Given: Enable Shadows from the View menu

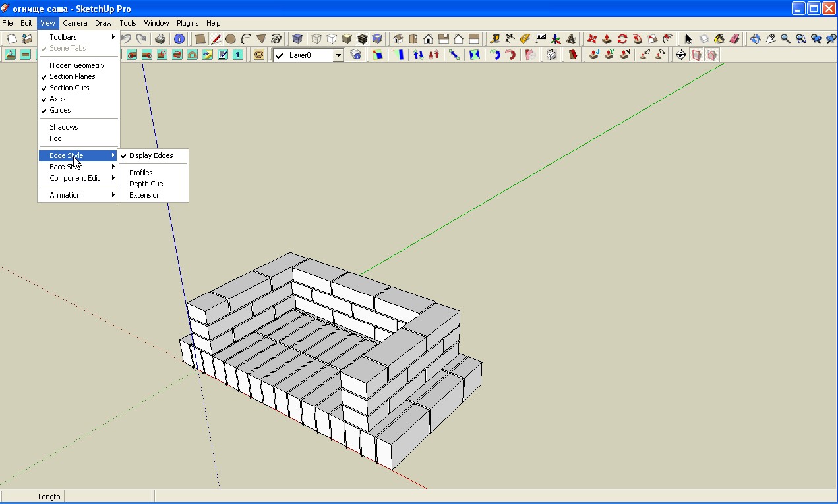Looking at the screenshot, I should coord(63,127).
